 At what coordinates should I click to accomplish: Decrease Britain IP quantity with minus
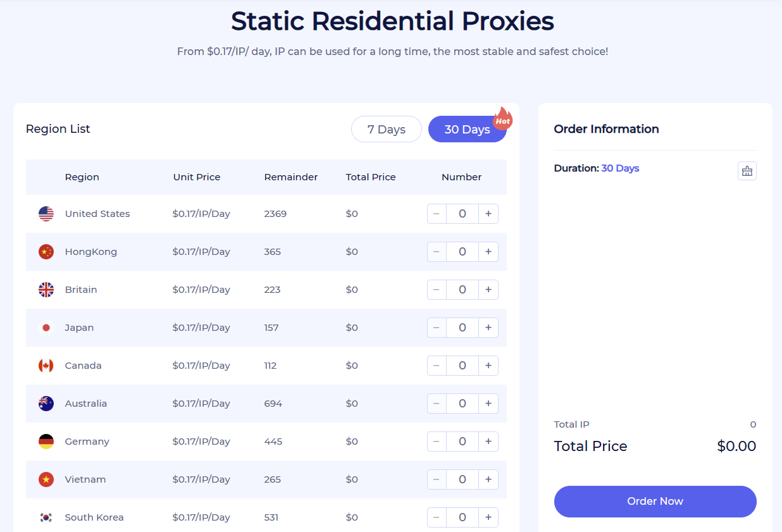(x=437, y=290)
